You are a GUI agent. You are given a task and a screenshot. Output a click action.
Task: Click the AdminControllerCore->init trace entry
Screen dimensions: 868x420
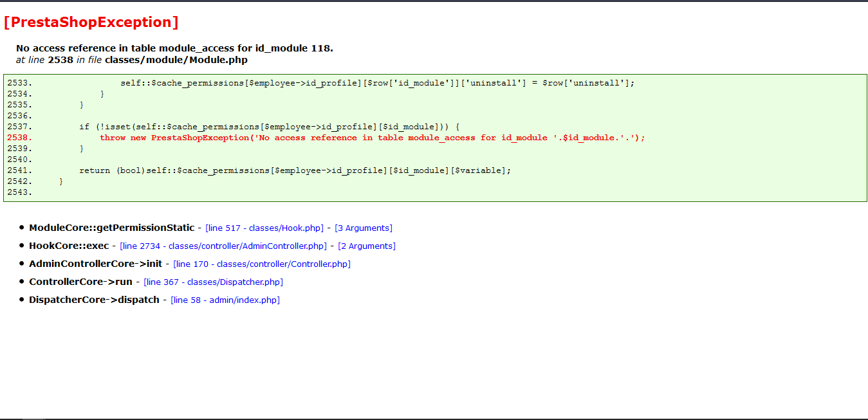point(95,264)
